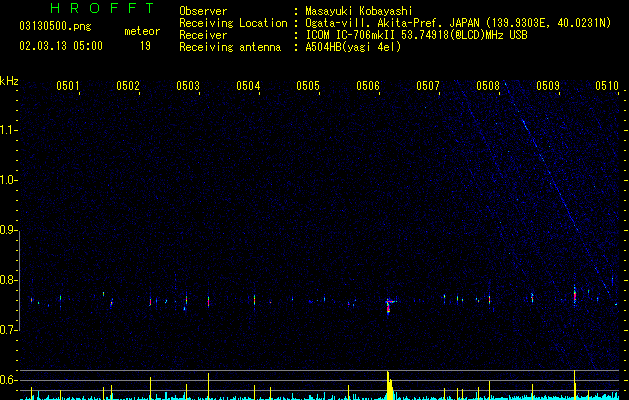The image size is (629, 400).
Task: Click the meteor count value 19
Action: tap(145, 46)
